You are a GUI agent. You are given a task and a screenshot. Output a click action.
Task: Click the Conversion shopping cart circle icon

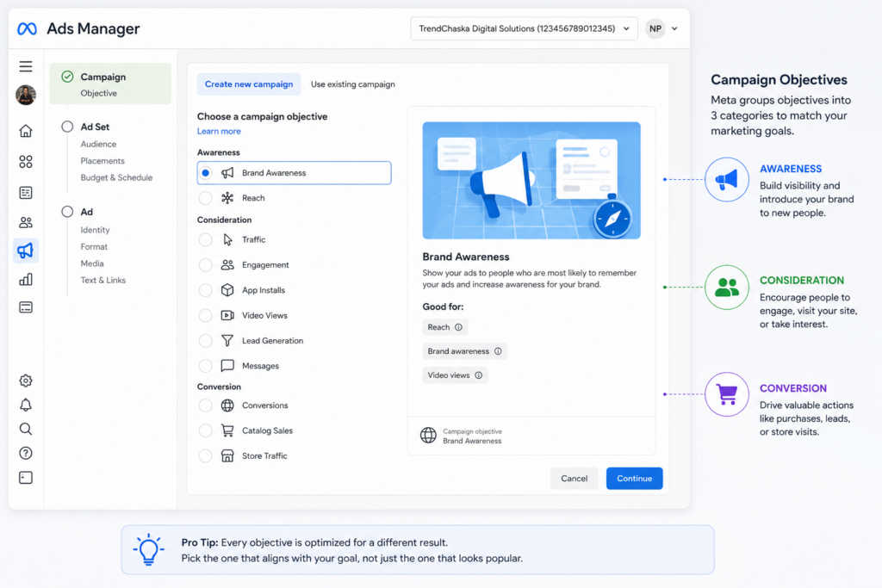727,394
